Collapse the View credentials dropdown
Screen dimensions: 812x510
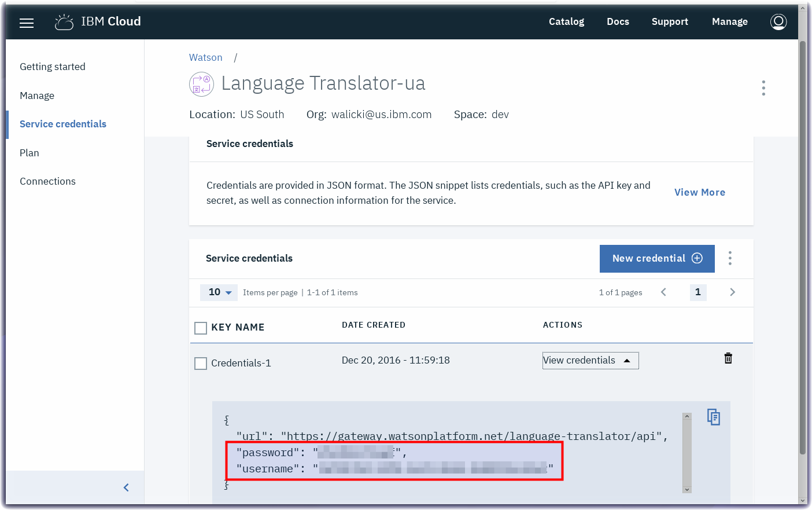(590, 361)
